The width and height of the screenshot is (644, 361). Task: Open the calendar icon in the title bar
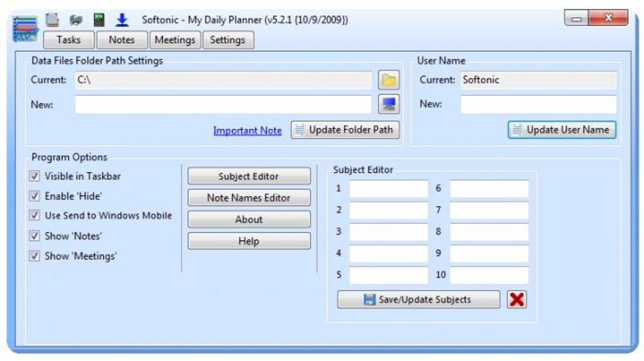click(x=52, y=20)
